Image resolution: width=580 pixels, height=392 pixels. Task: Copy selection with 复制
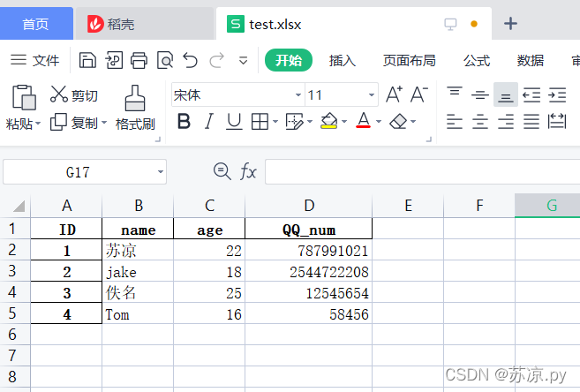tap(73, 123)
